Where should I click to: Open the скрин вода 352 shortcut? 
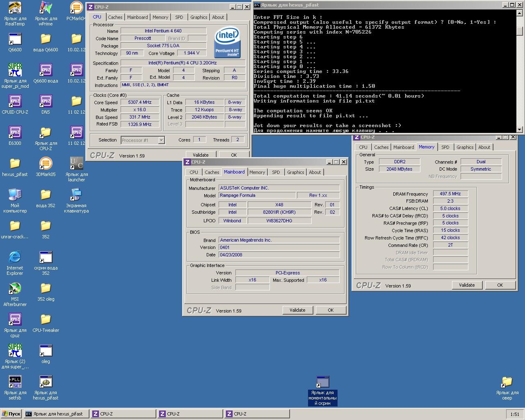click(46, 257)
